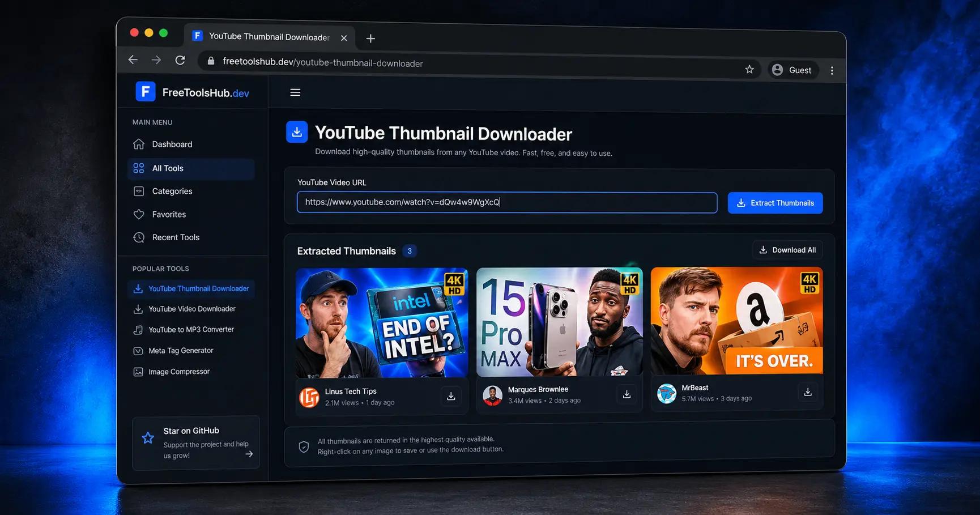Screen dimensions: 980x515
Task: Open a new browser tab
Action: pyautogui.click(x=370, y=39)
